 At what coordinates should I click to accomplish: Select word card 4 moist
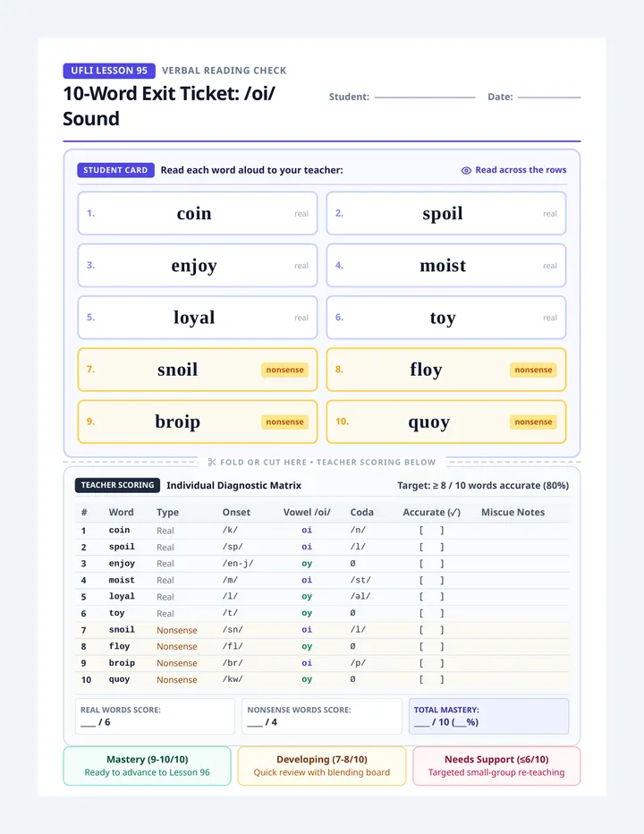(445, 266)
